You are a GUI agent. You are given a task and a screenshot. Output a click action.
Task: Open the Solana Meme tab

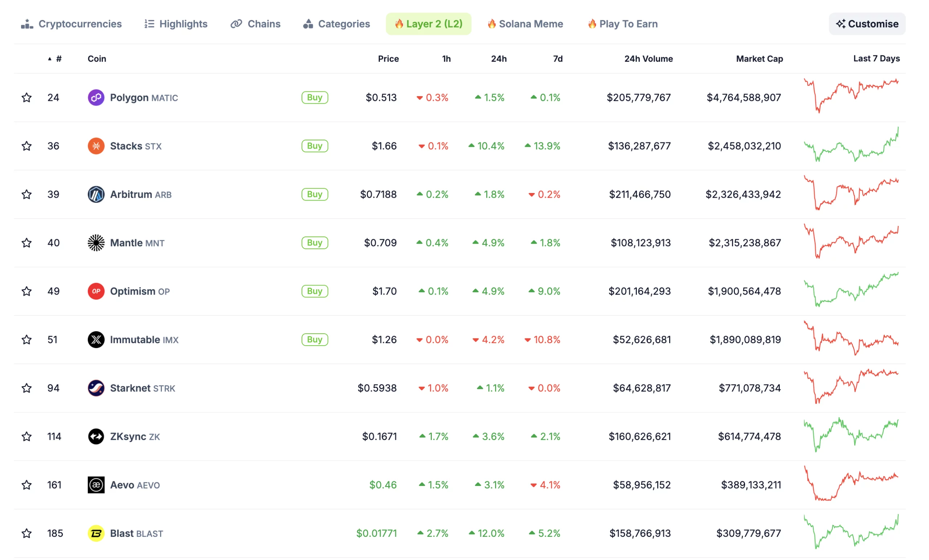coord(525,24)
